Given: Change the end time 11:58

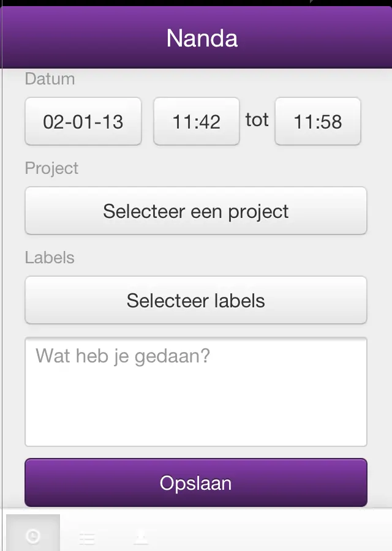Looking at the screenshot, I should tap(318, 121).
